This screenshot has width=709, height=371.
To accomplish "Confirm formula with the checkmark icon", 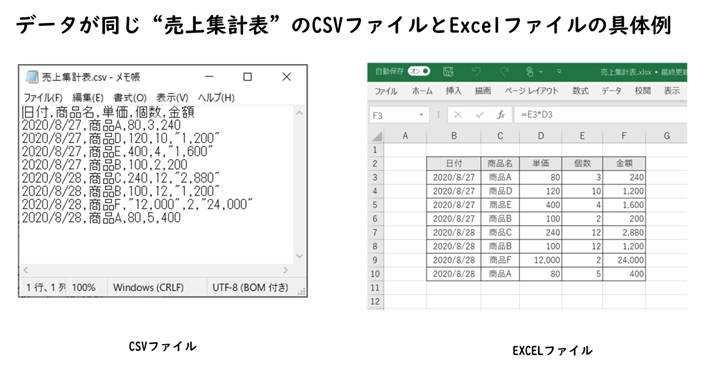I will (x=480, y=115).
